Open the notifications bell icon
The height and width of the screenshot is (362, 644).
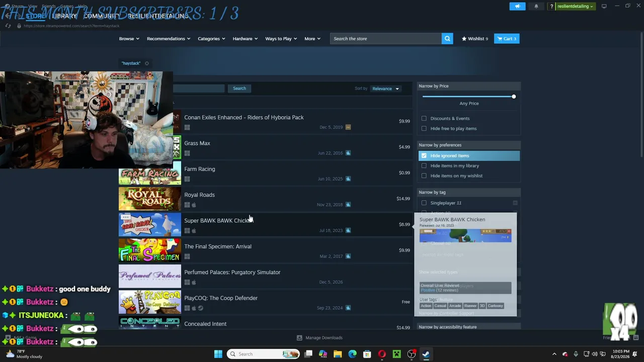tap(536, 6)
